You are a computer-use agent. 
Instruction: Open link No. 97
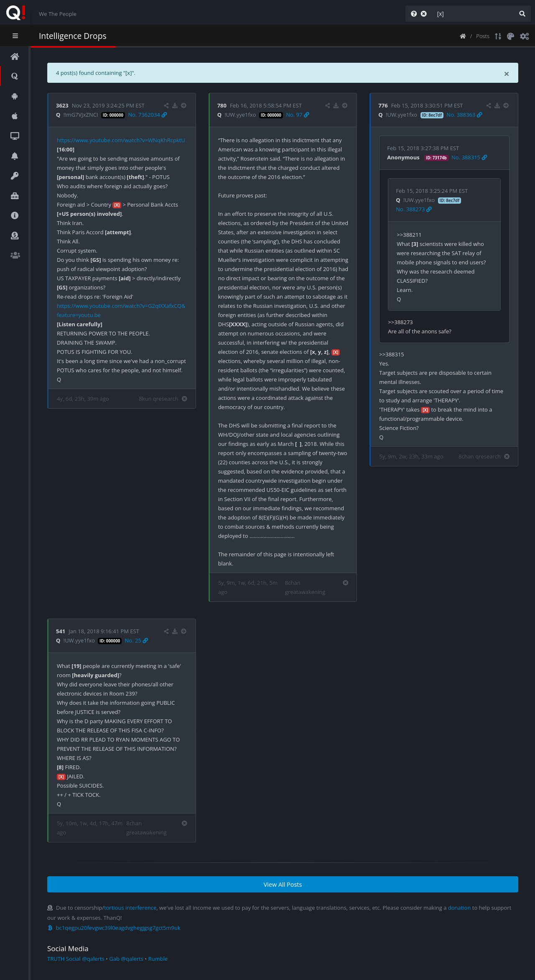(x=297, y=115)
